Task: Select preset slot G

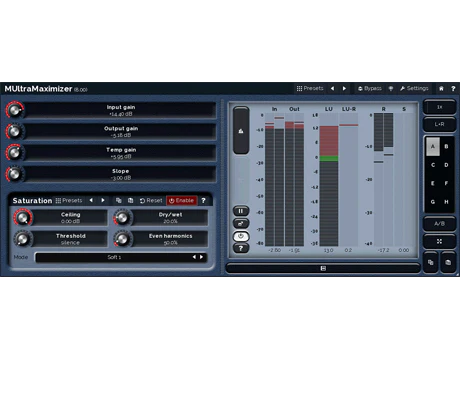Action: (x=433, y=202)
